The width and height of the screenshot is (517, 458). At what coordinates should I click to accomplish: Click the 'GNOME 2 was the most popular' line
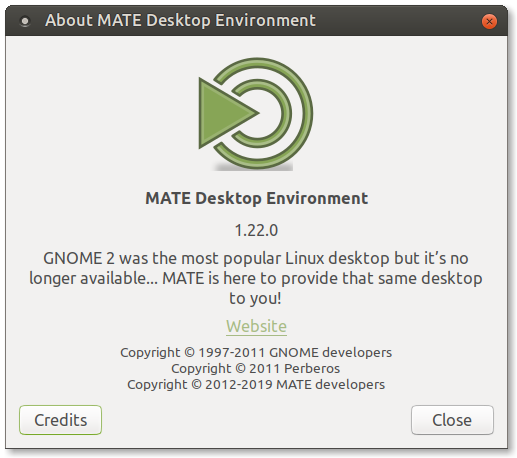click(256, 259)
